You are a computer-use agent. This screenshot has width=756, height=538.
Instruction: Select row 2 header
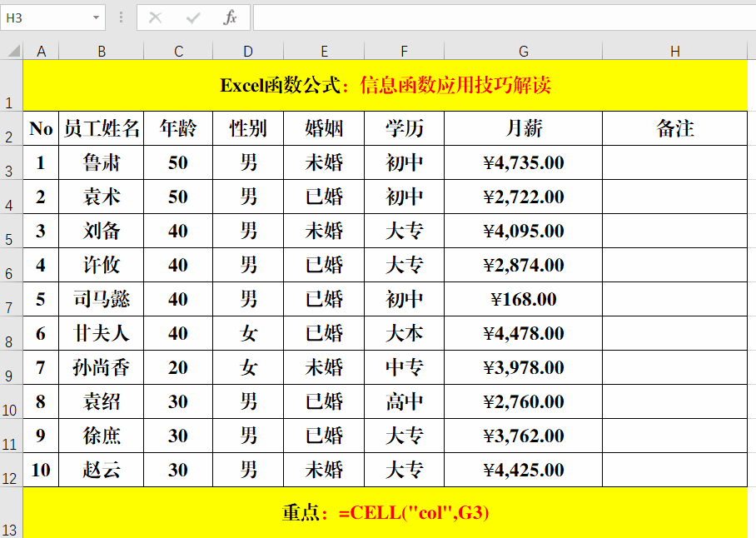11,128
